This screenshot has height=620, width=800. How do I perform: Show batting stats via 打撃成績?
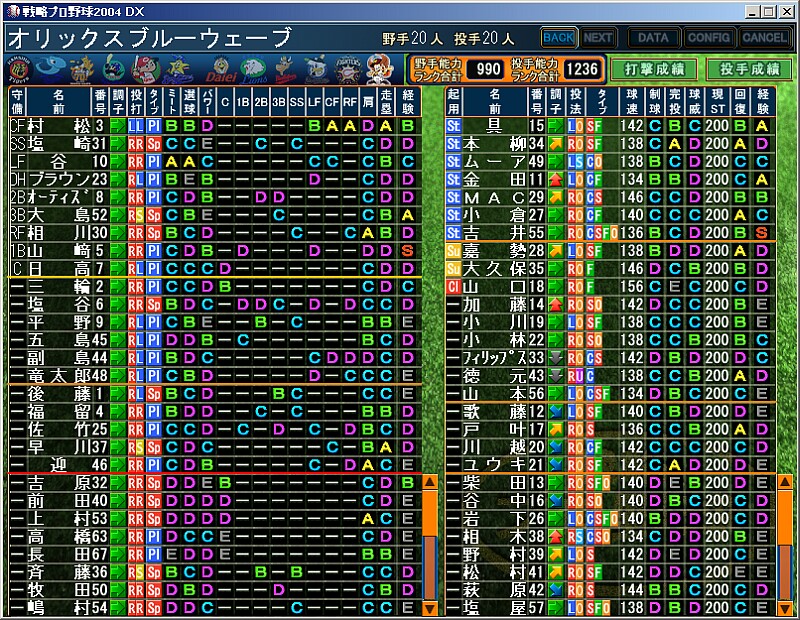coord(654,69)
